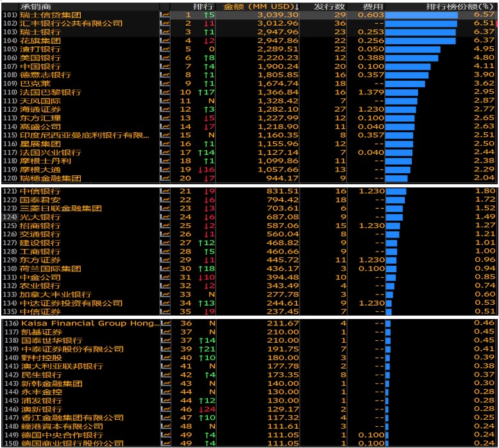Select the 117) 法国兴业银行 underwriter
Image resolution: width=499 pixels, height=448 pixels.
click(50, 152)
